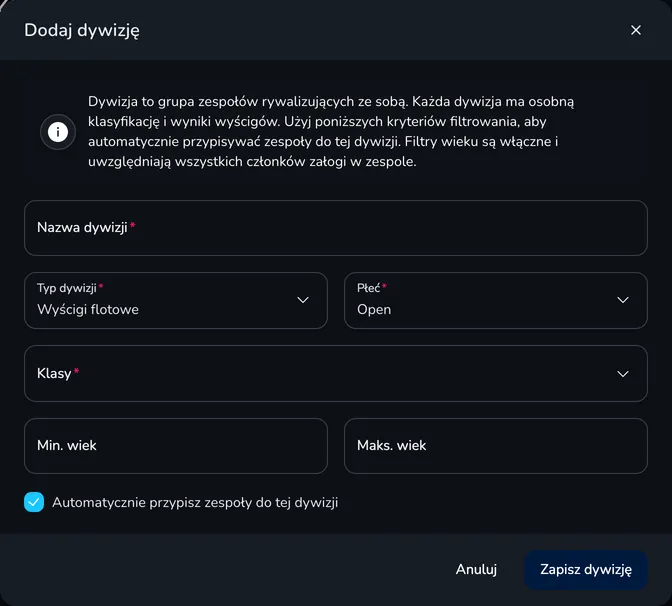Click the Min. wiek field

pos(176,446)
